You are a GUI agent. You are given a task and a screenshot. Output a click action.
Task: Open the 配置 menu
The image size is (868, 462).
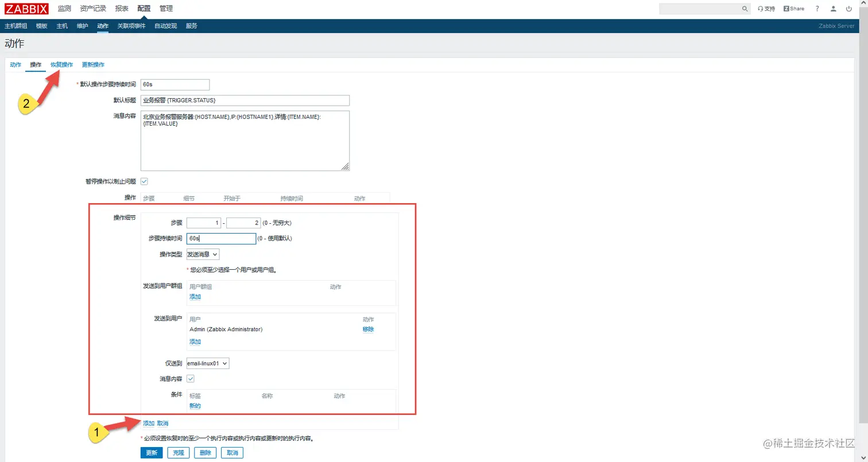(144, 9)
